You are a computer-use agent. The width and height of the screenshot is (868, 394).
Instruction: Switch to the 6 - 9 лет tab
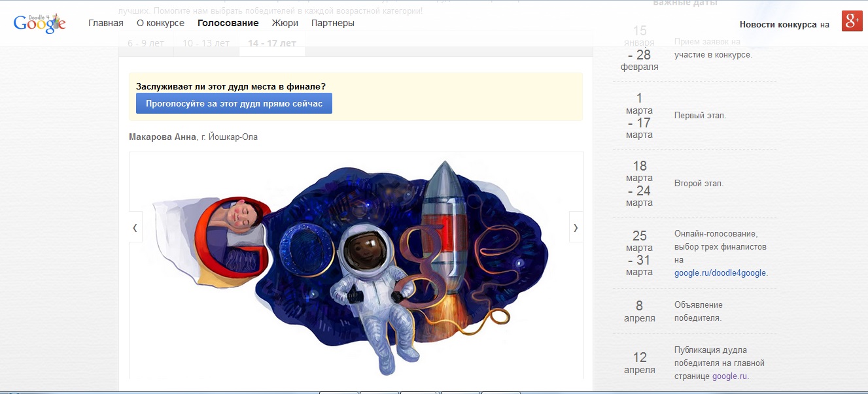[x=146, y=44]
